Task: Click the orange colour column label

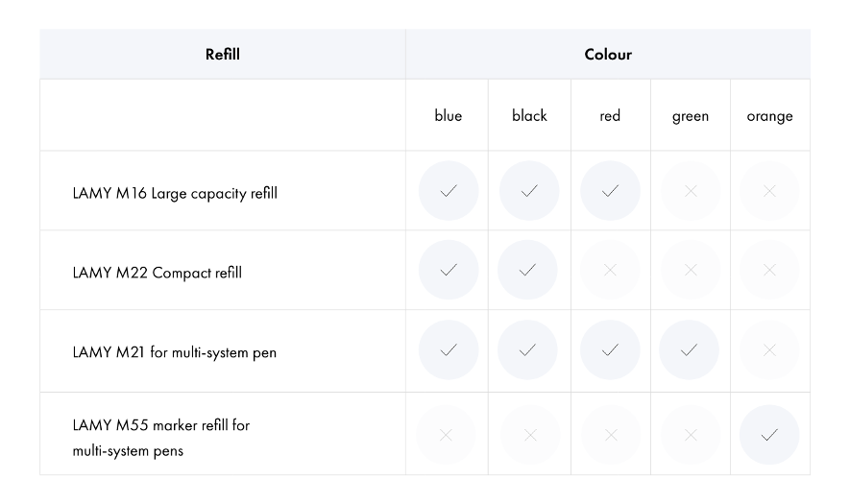Action: click(769, 116)
